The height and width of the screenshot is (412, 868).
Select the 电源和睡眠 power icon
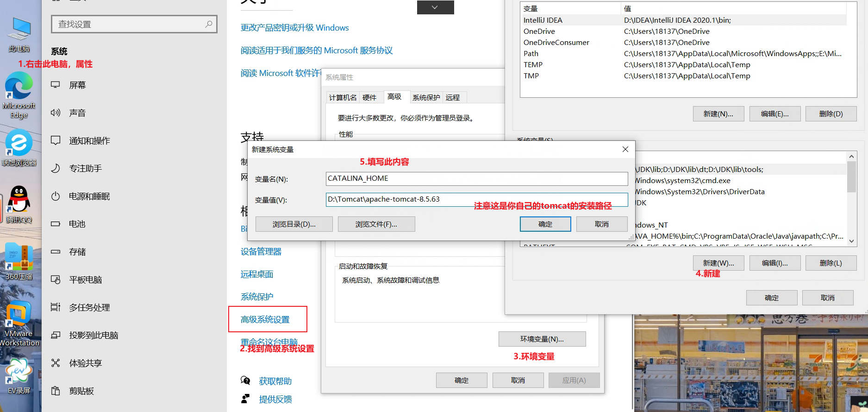pyautogui.click(x=56, y=196)
